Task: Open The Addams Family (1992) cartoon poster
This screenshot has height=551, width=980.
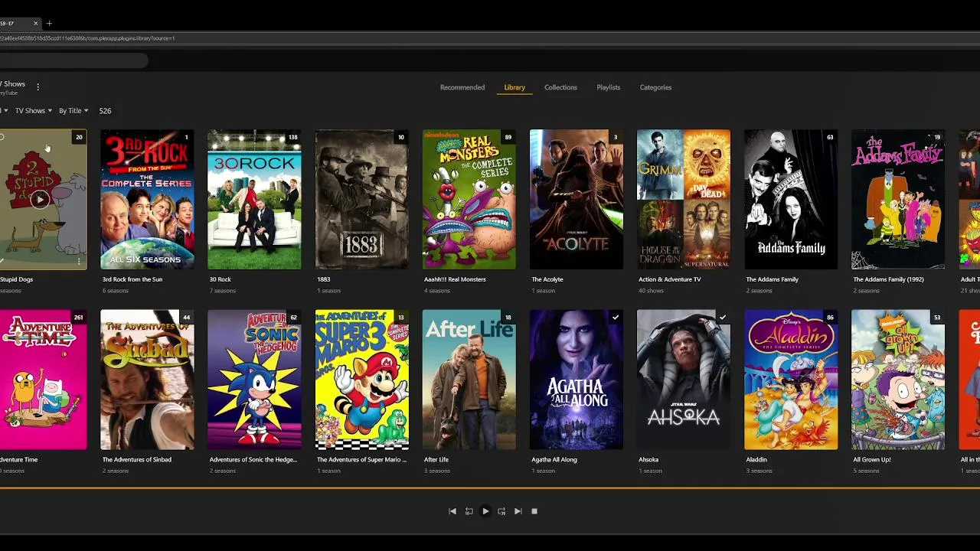Action: click(x=898, y=200)
